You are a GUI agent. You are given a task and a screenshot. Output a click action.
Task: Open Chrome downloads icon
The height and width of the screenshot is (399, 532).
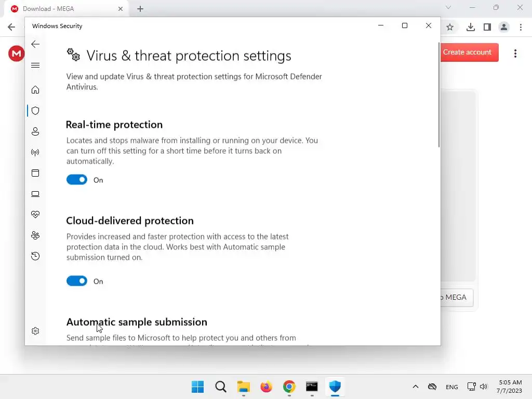(471, 27)
